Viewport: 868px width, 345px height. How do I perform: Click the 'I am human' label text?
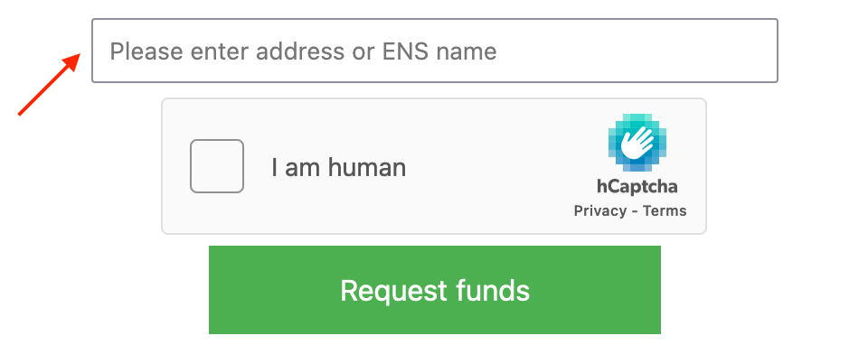[x=338, y=167]
